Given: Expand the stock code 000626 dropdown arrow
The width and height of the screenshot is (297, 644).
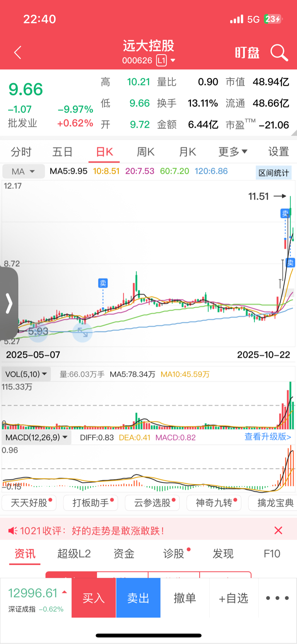Looking at the screenshot, I should pyautogui.click(x=173, y=60).
